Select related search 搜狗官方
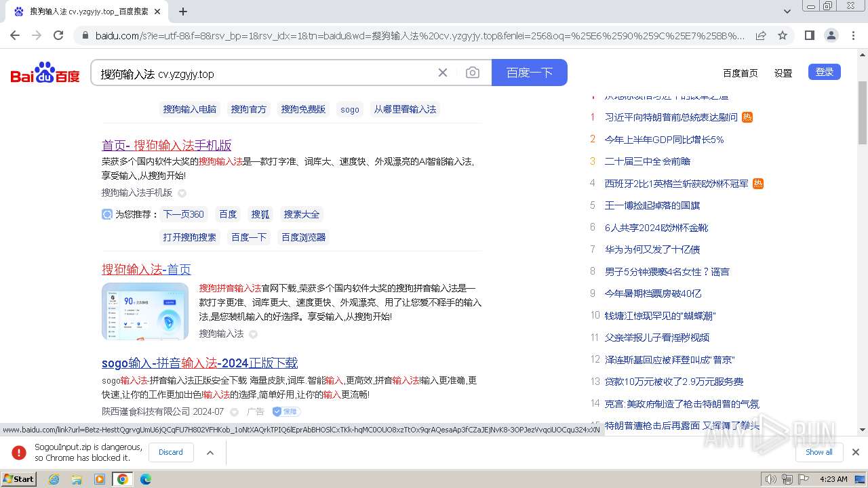 pyautogui.click(x=249, y=109)
